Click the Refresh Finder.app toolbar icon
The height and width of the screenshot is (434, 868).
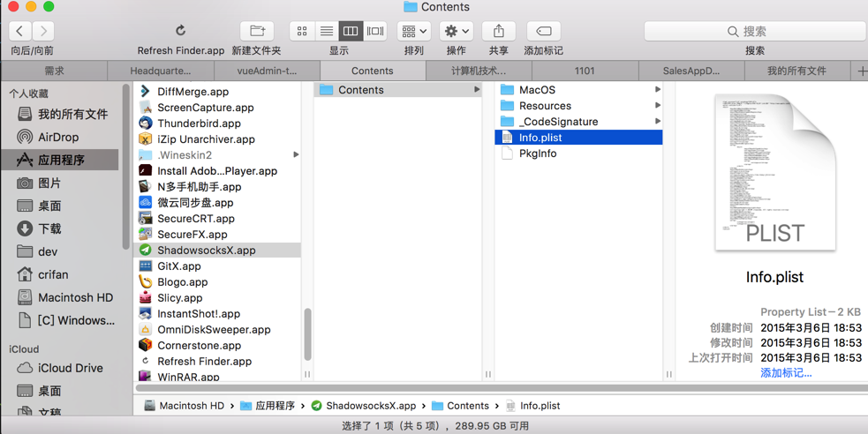click(x=180, y=30)
